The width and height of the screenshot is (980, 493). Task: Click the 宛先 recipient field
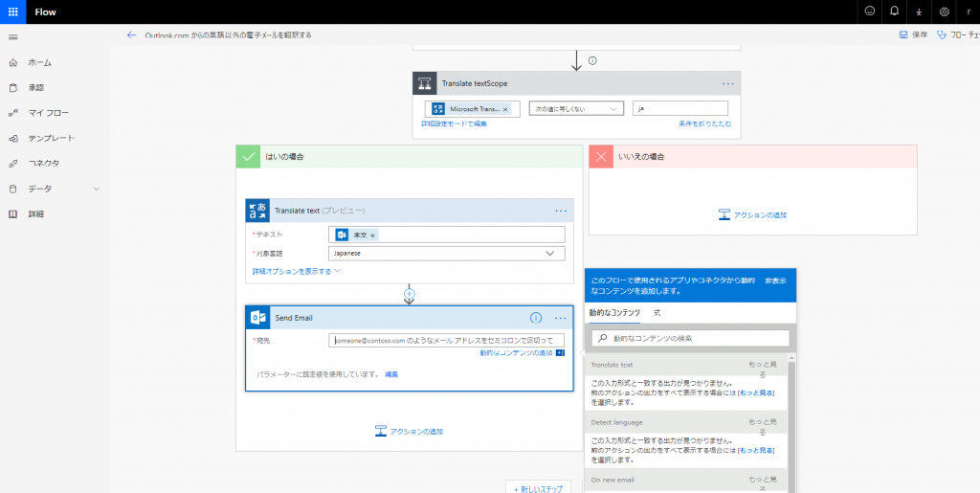[446, 341]
